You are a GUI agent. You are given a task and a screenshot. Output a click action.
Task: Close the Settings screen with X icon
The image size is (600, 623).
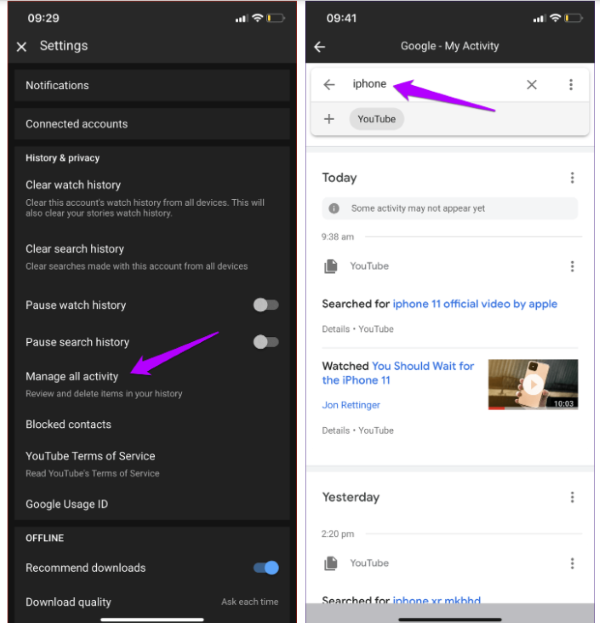point(22,47)
